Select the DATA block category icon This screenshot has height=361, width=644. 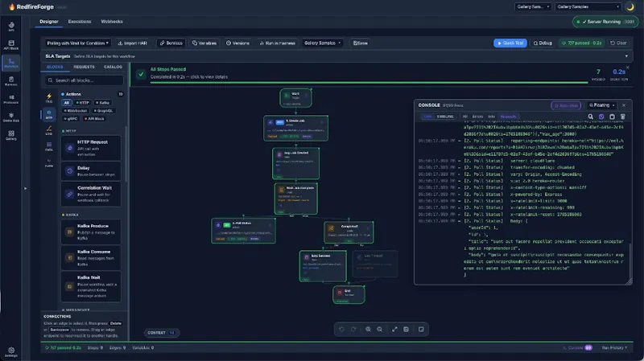[x=49, y=146]
